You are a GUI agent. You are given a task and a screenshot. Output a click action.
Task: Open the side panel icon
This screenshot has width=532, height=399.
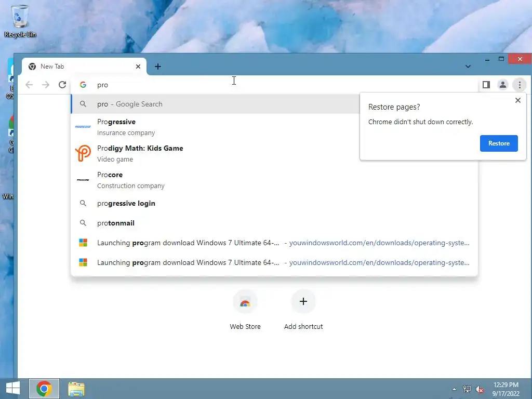pyautogui.click(x=486, y=85)
